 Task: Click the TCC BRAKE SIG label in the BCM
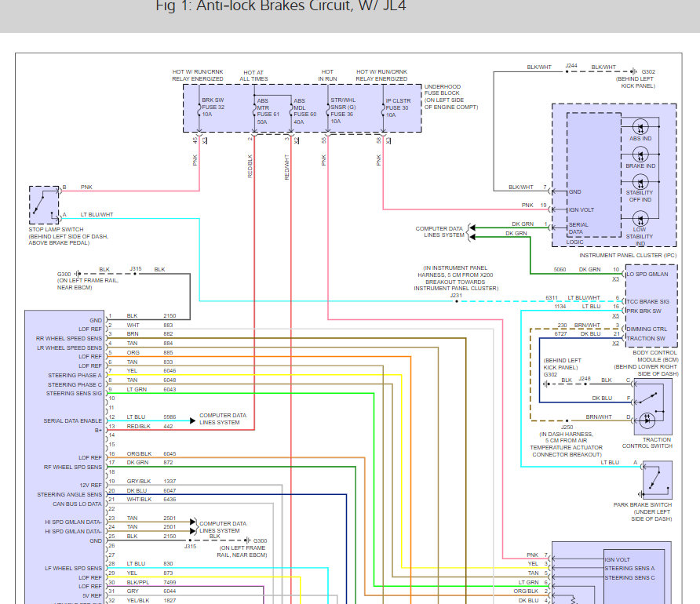coord(647,301)
